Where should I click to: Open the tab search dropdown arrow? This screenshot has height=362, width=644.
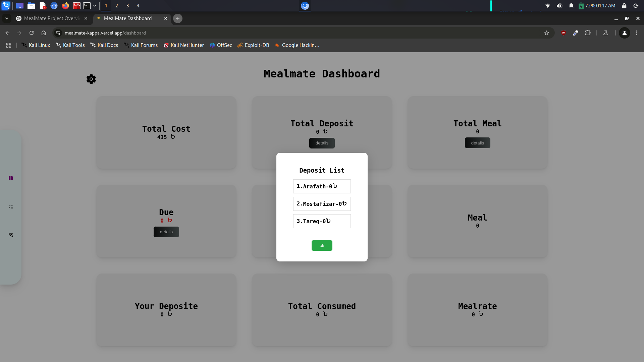tap(6, 18)
